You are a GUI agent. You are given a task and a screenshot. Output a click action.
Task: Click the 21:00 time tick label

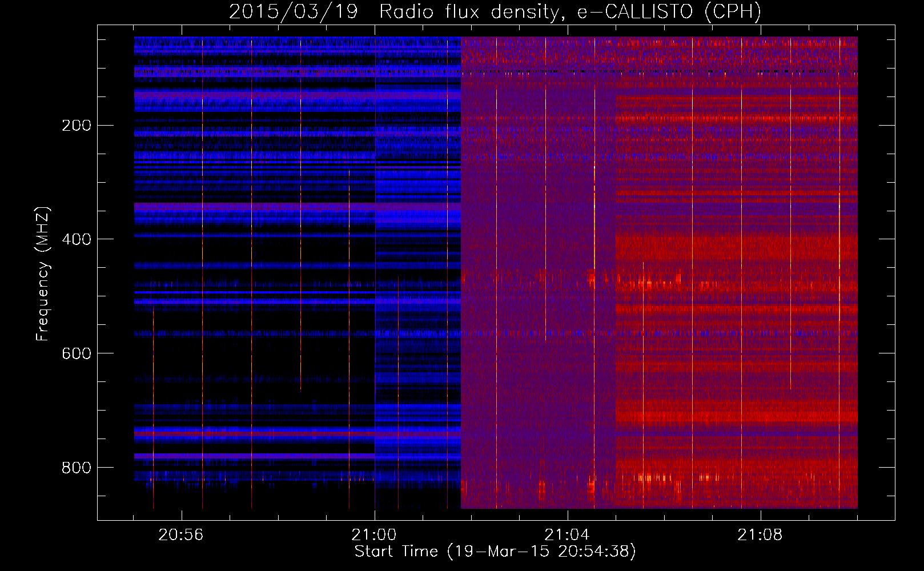coord(374,535)
